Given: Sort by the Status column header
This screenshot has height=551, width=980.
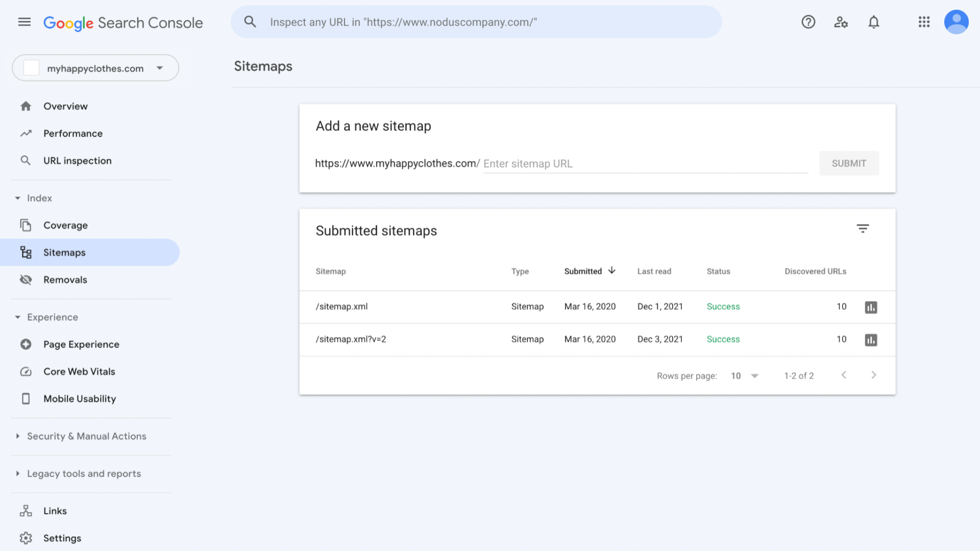Looking at the screenshot, I should click(x=718, y=271).
